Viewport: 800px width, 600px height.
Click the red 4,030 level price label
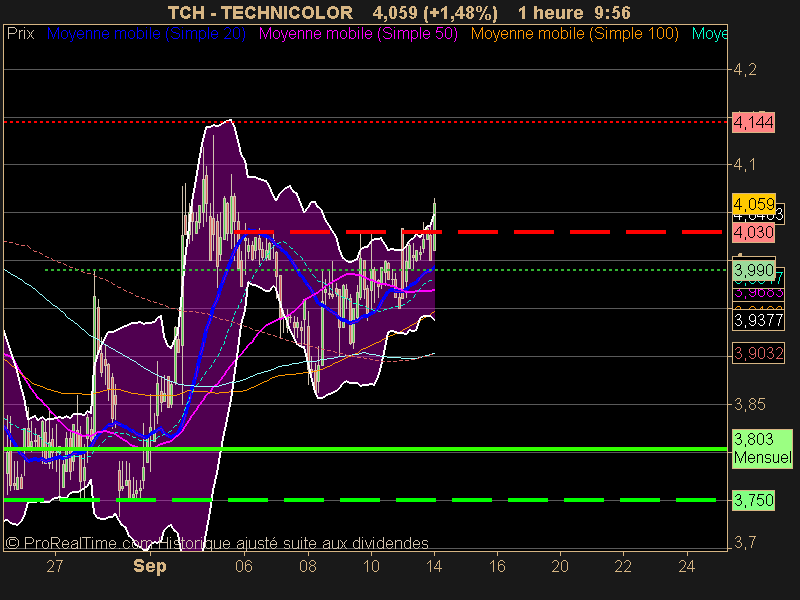point(753,232)
